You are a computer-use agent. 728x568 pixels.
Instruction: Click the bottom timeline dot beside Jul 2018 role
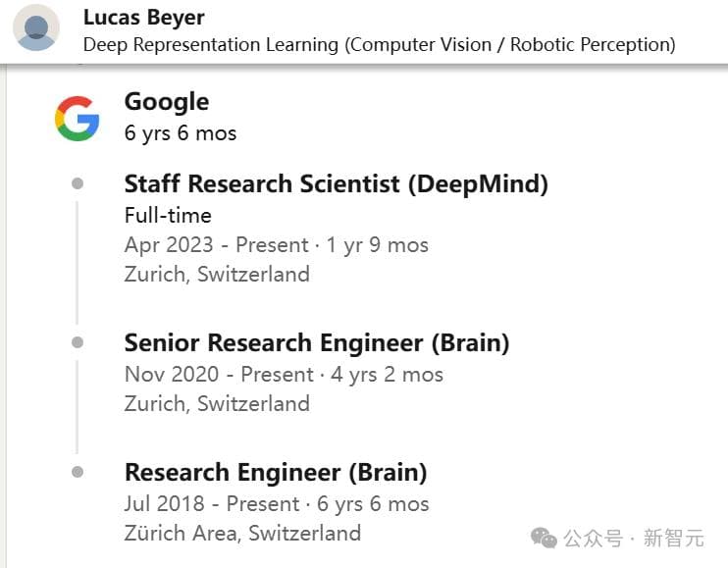pos(78,472)
